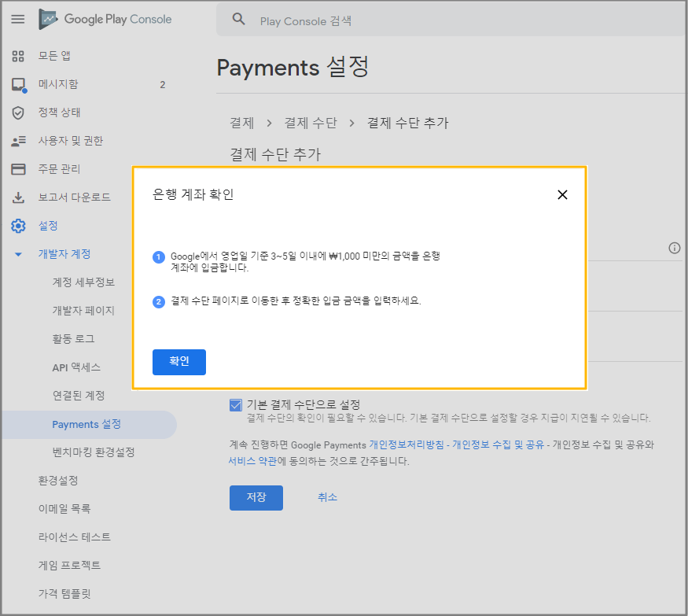This screenshot has height=616, width=688.
Task: Select Payments 설정 in sidebar
Action: [86, 424]
